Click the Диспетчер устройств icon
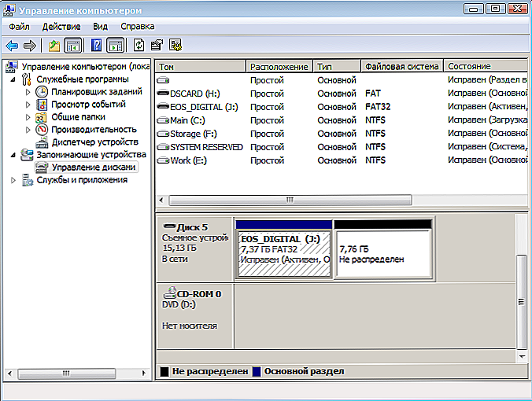Screen dimensions: 532x401 tap(42, 142)
